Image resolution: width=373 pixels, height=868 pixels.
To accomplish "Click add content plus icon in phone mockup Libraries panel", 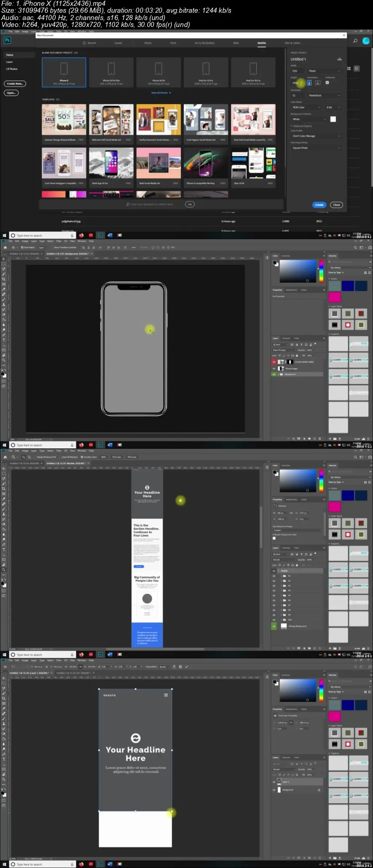I will point(330,439).
